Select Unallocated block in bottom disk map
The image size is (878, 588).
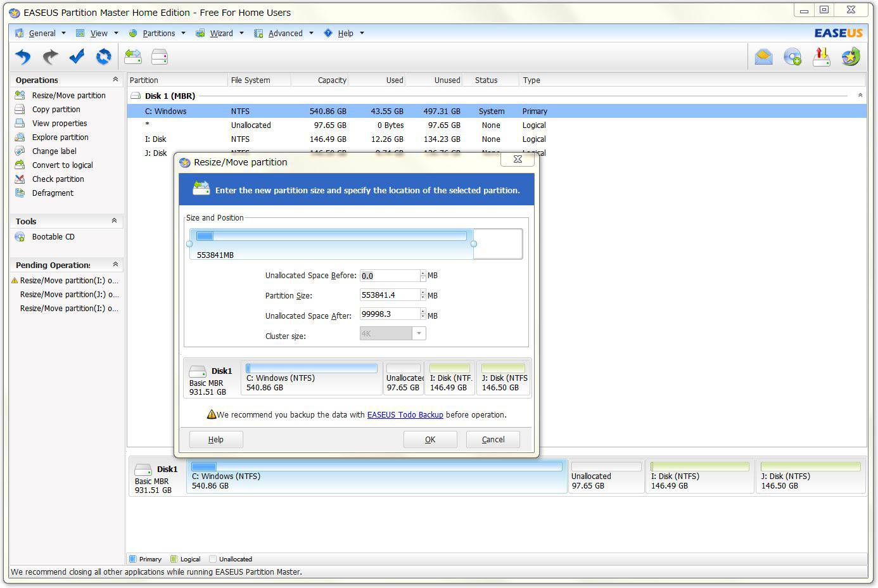coord(606,475)
